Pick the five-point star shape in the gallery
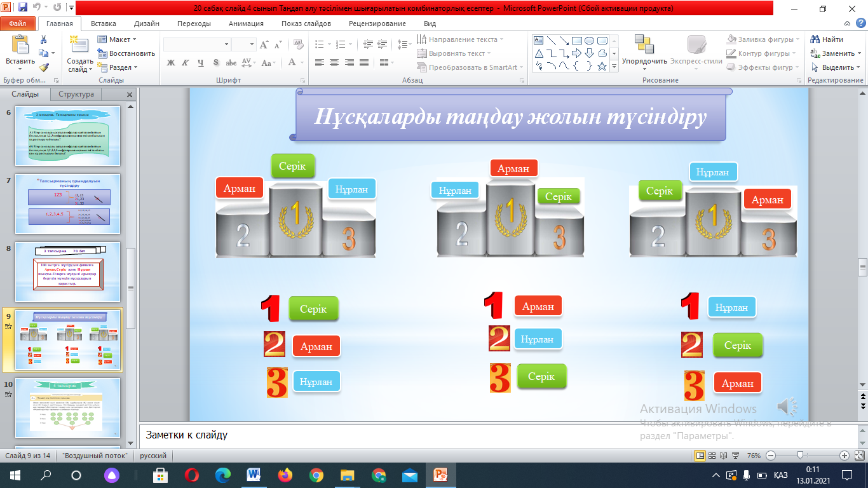Image resolution: width=868 pixels, height=488 pixels. pos(602,65)
